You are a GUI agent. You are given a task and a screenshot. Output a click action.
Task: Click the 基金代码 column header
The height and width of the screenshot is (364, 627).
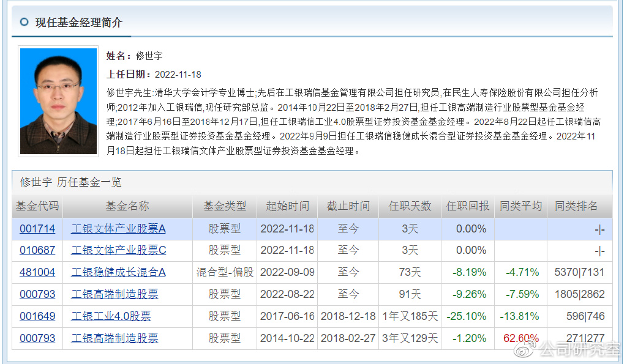37,206
